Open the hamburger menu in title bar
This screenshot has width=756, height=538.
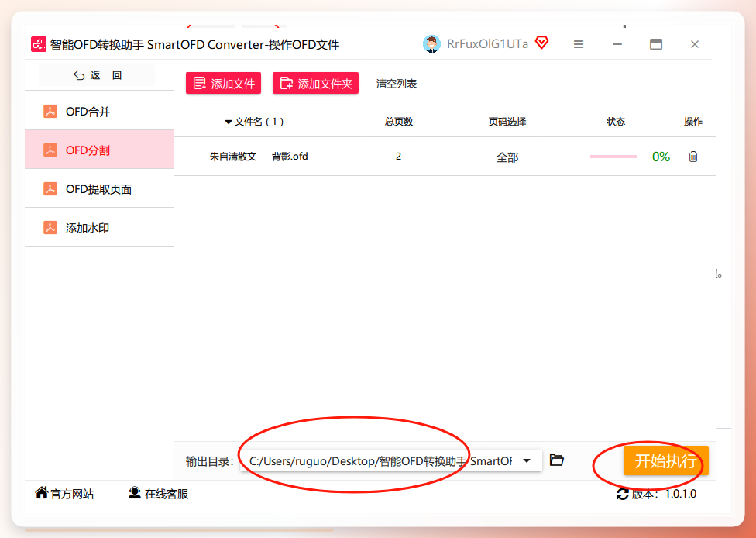click(x=579, y=44)
